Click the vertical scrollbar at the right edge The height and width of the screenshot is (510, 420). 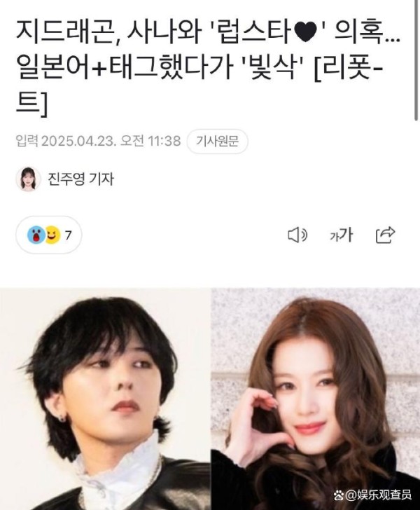click(416, 60)
